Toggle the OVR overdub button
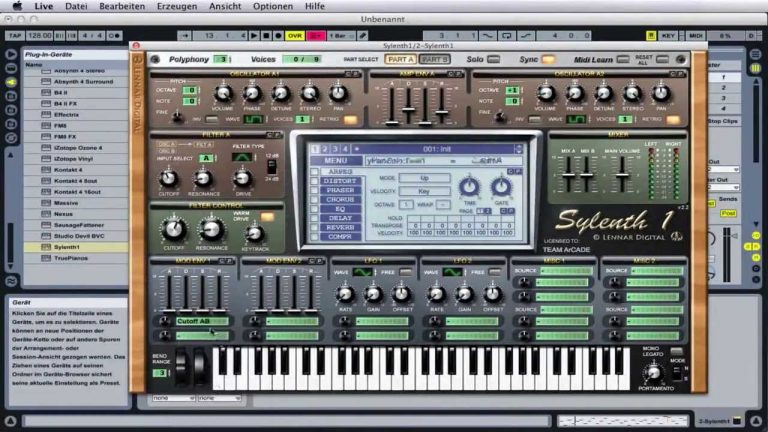 point(295,36)
